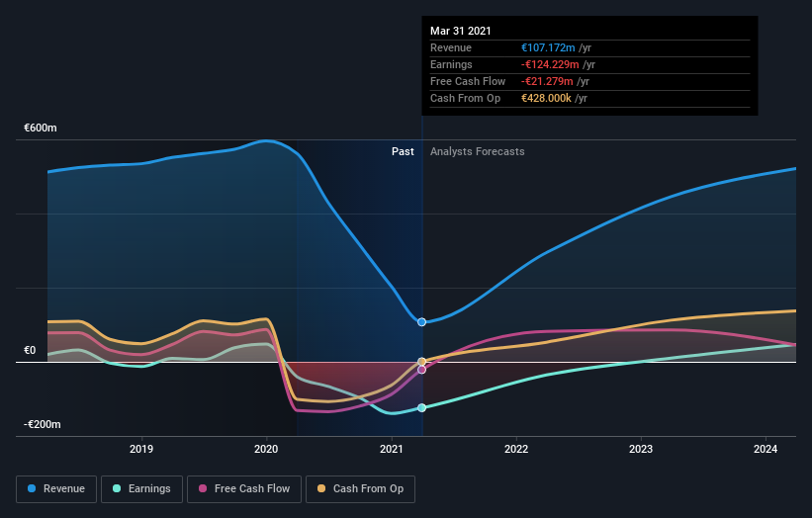Click the Past section label
The height and width of the screenshot is (518, 812).
403,151
